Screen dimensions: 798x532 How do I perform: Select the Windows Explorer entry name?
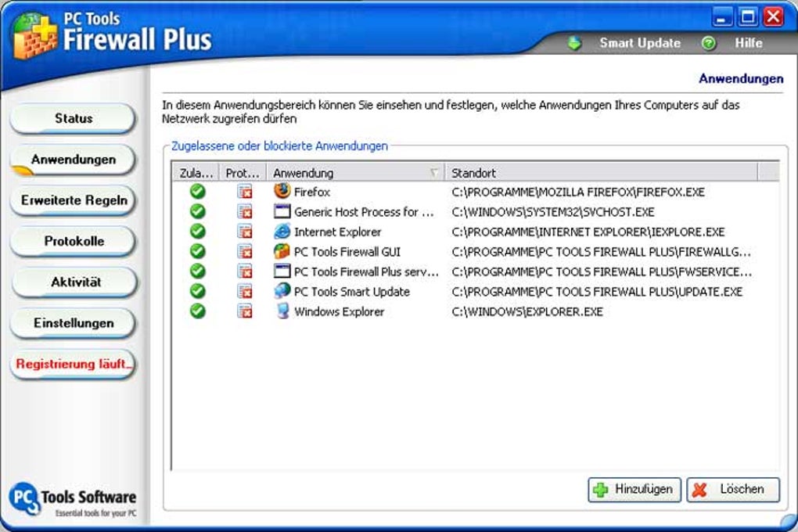tap(339, 311)
